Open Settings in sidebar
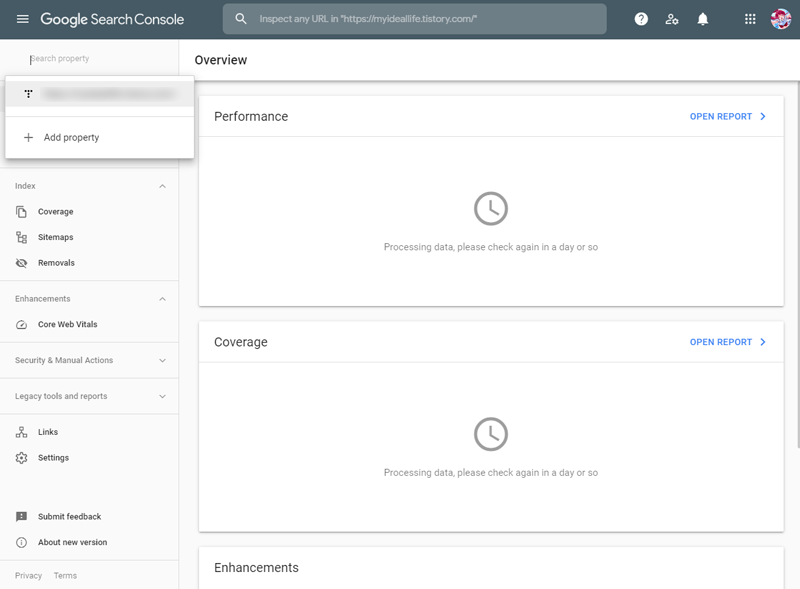Screen dimensions: 800x589 pos(53,458)
